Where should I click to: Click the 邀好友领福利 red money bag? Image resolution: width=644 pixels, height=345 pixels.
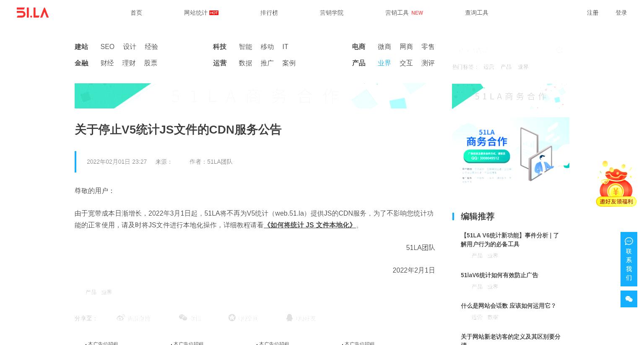(616, 183)
